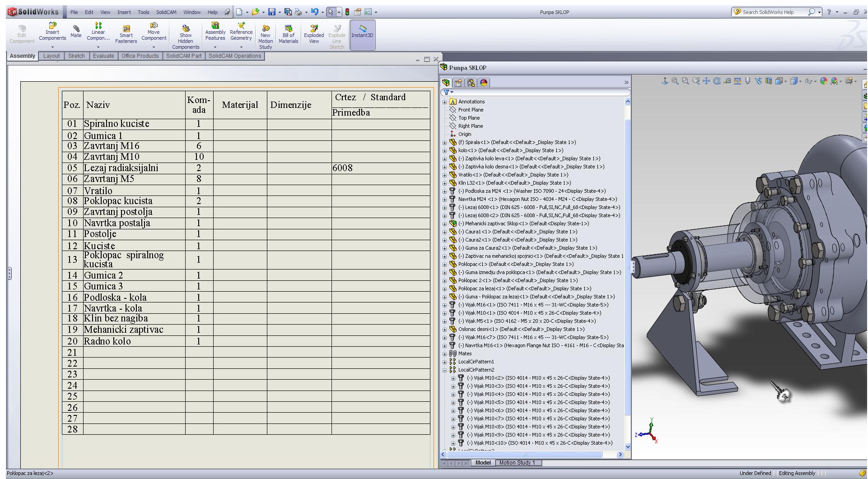Open the Insert Components dropdown arrow
868x479 pixels.
(x=52, y=47)
